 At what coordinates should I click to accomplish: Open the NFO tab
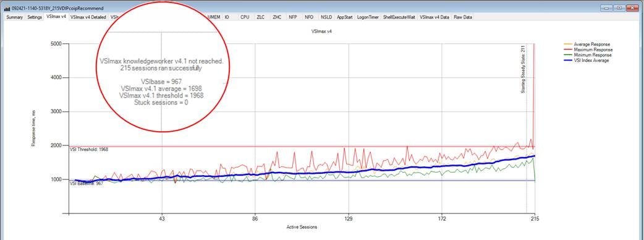click(309, 17)
